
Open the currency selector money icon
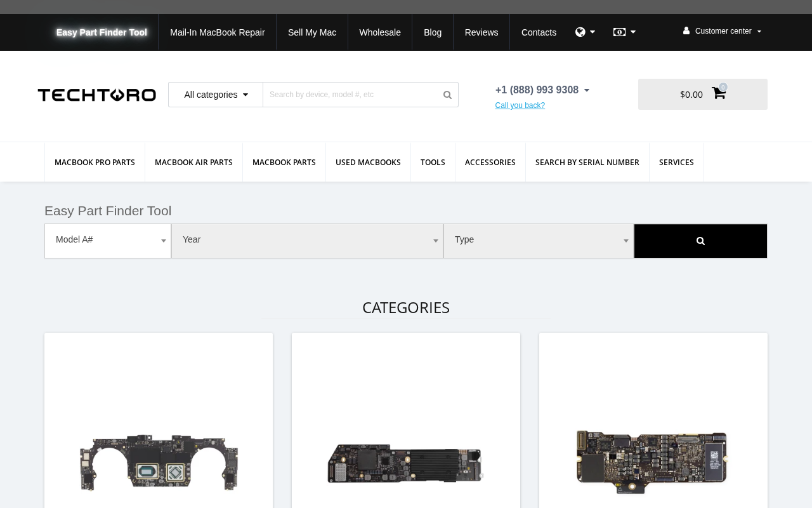click(619, 32)
